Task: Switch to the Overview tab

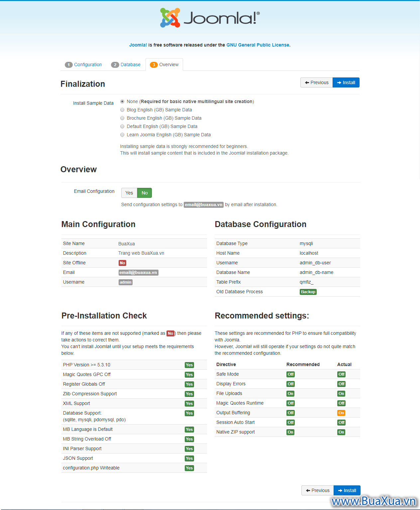Action: click(x=164, y=65)
